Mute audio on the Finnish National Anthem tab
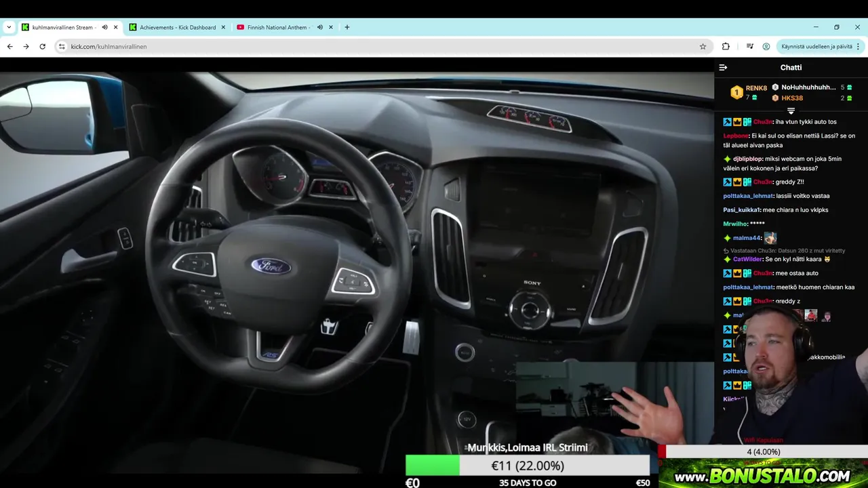Image resolution: width=868 pixels, height=488 pixels. point(319,27)
